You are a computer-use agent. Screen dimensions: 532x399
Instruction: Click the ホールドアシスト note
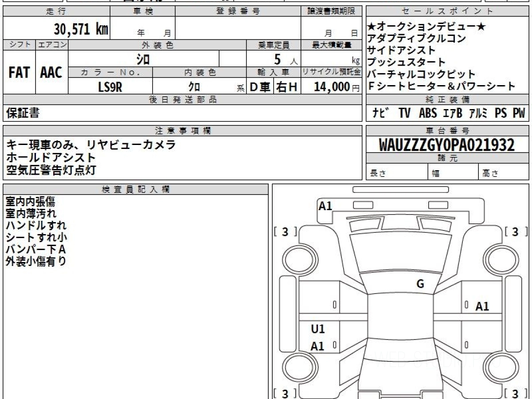tap(51, 157)
